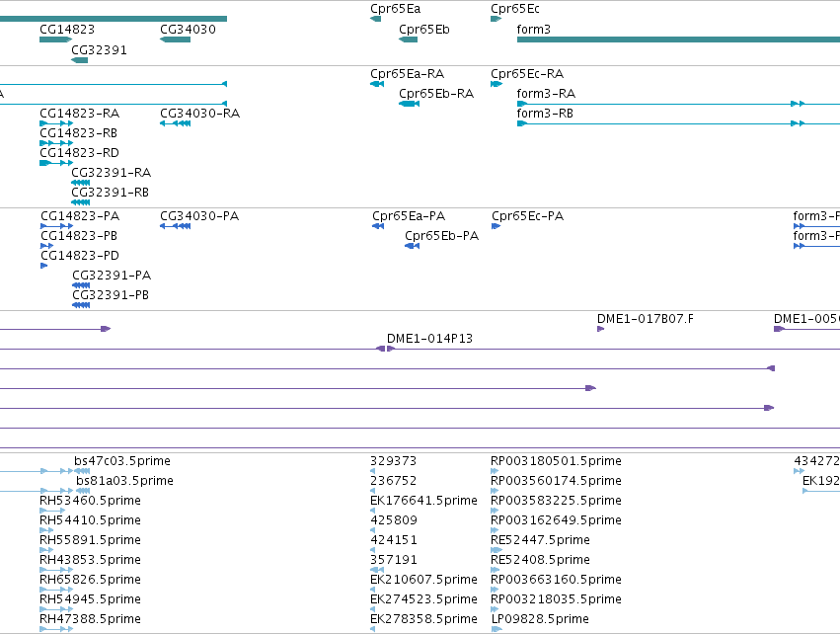
Task: Select the RH53460.5prime EST label
Action: pos(90,501)
